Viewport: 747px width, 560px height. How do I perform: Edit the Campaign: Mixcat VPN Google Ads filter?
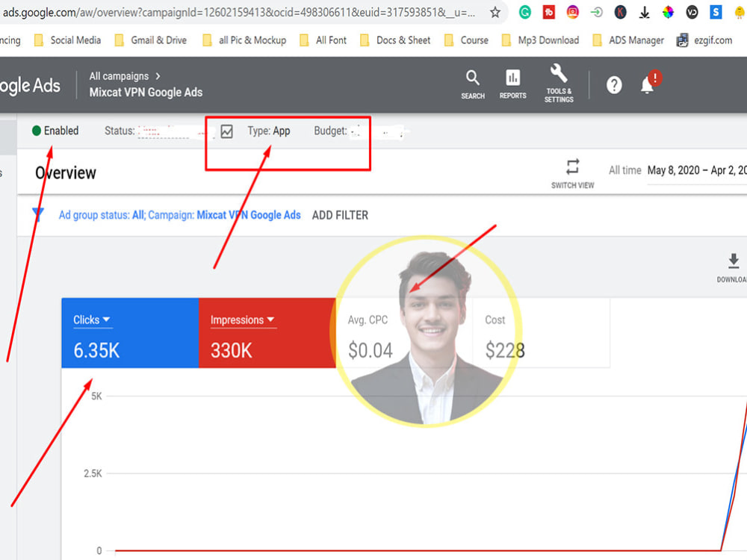coord(224,215)
